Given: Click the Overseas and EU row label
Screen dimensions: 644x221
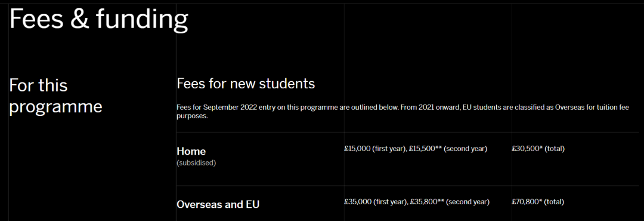Looking at the screenshot, I should [218, 204].
